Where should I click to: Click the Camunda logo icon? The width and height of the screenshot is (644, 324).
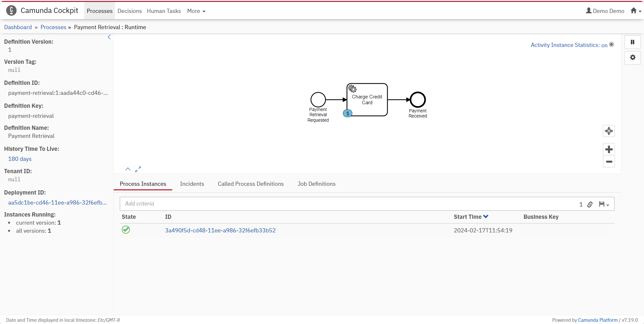tap(11, 11)
